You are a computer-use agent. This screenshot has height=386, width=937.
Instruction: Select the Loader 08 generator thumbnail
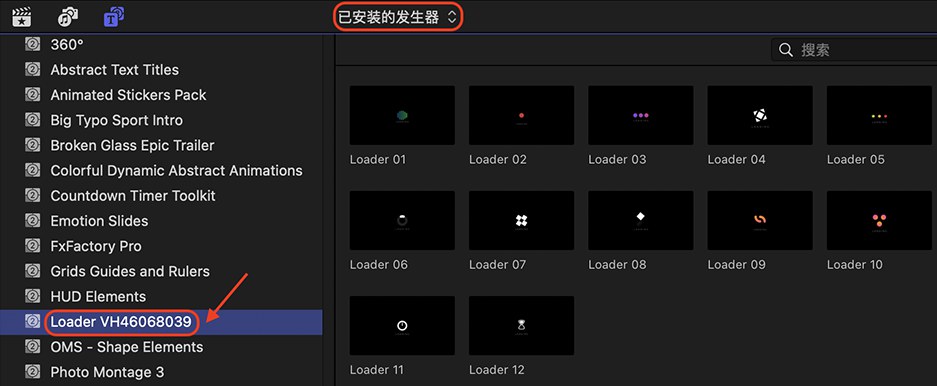pos(641,220)
